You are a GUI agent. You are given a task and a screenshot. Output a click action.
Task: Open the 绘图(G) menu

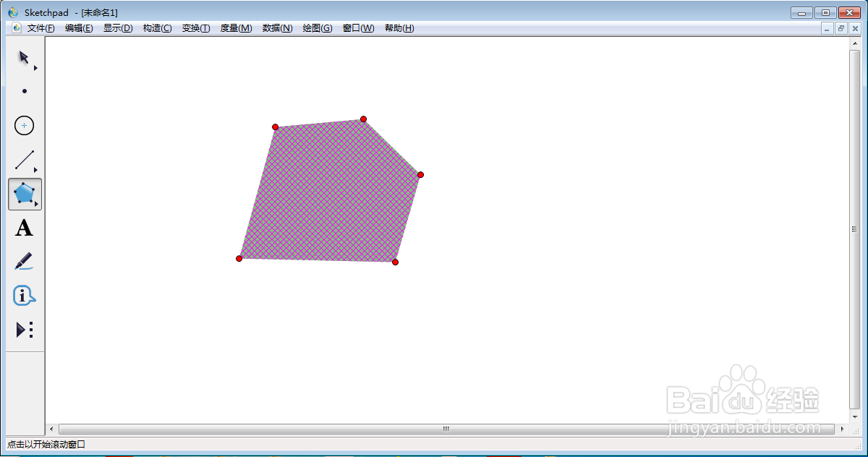[x=318, y=28]
